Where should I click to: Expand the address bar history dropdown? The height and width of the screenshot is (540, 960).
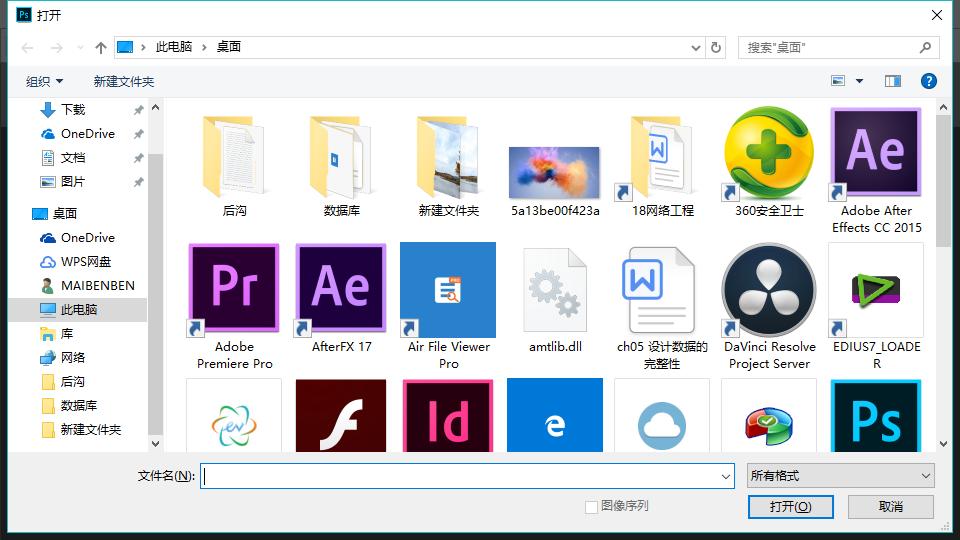click(x=696, y=48)
